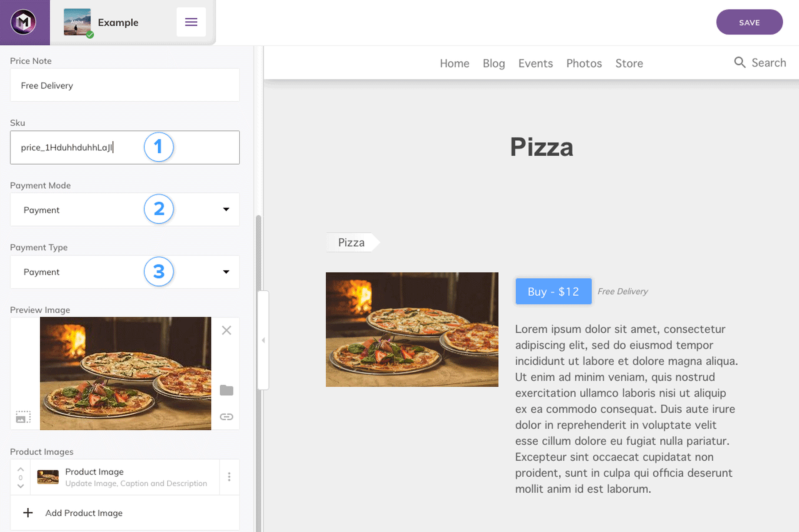Open the three-dot menu on Product Image
799x532 pixels.
click(x=229, y=477)
